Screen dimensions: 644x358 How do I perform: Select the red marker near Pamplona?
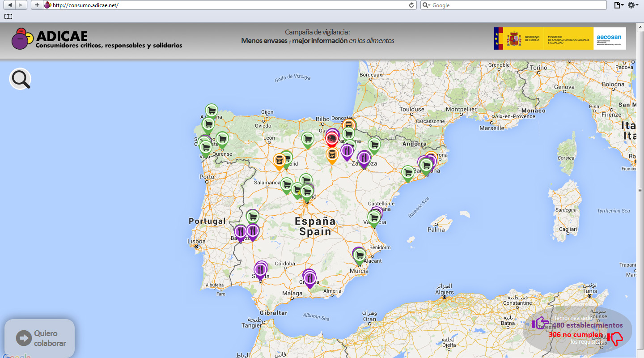click(332, 139)
